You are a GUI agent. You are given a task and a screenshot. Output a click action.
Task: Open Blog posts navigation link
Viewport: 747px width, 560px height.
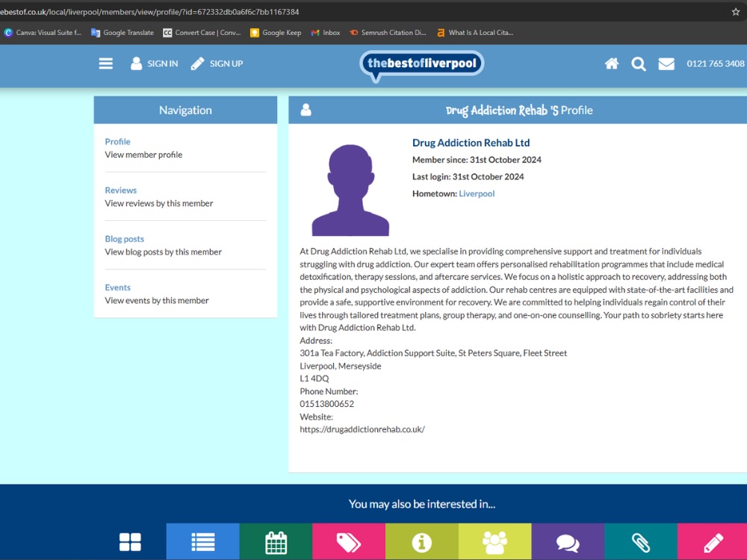124,239
